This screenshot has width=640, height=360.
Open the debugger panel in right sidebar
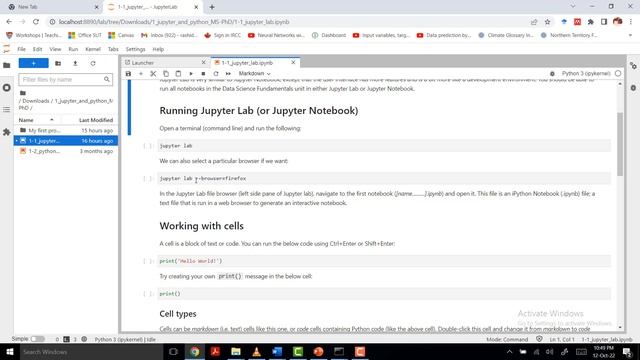633,88
